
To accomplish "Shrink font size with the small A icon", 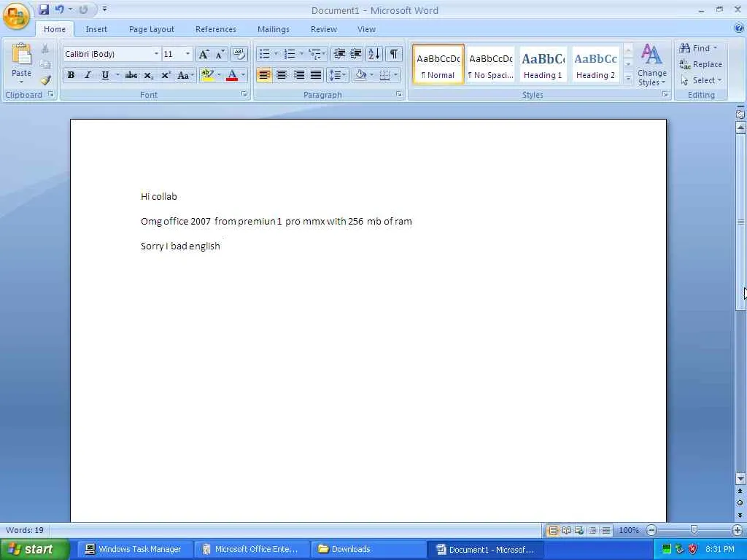I will (220, 54).
